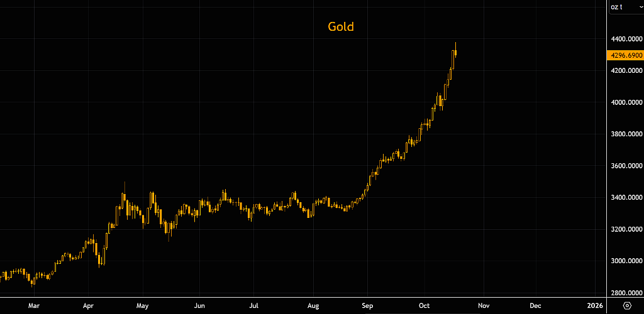Select the Mar label on time axis

click(x=34, y=306)
